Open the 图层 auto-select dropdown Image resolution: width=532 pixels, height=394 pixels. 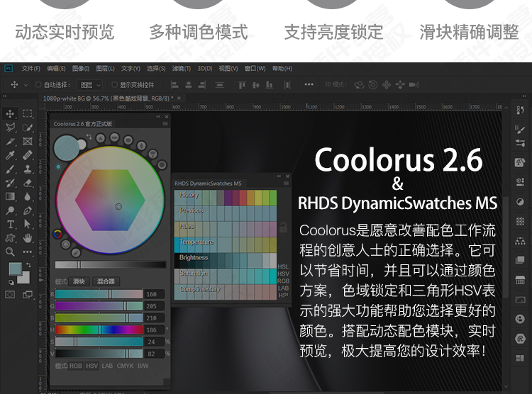89,85
